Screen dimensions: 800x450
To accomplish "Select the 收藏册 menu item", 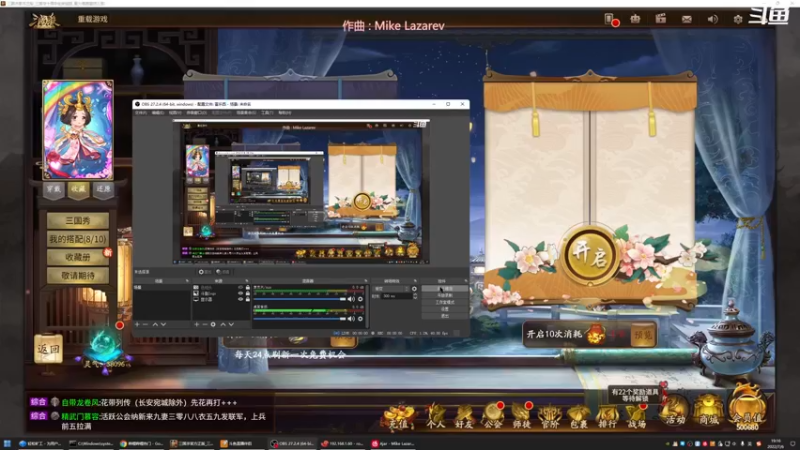I will tap(78, 257).
